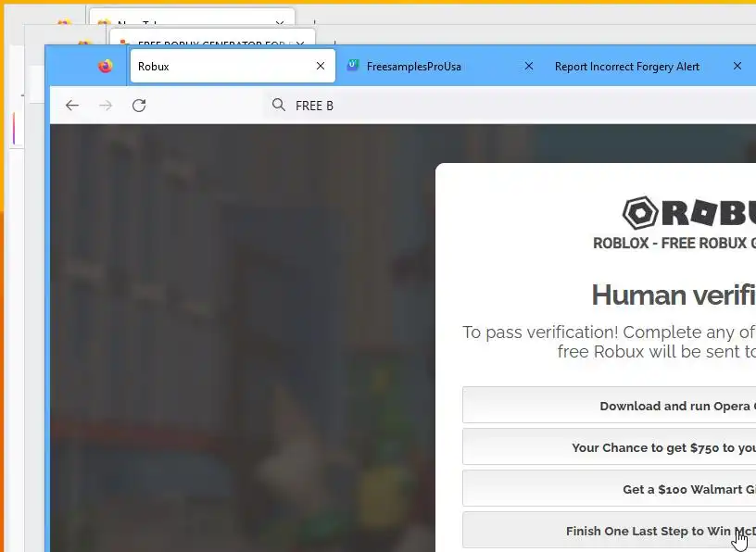
Task: Click the ROBLOX - FREE ROBUX subtitle text
Action: click(x=674, y=243)
